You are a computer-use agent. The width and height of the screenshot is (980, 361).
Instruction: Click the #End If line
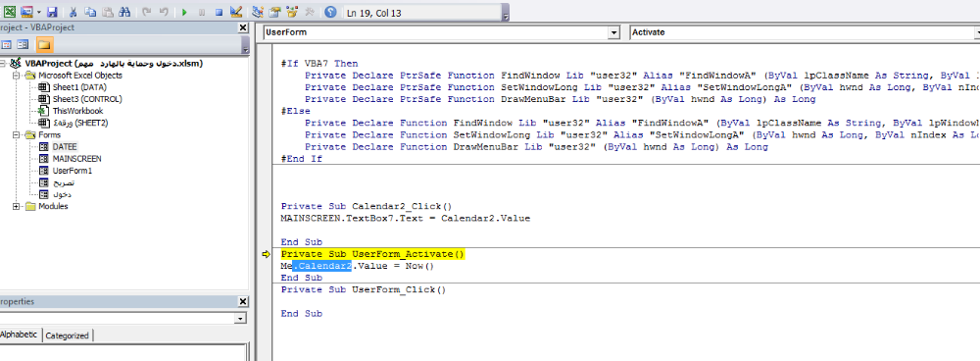coord(301,159)
